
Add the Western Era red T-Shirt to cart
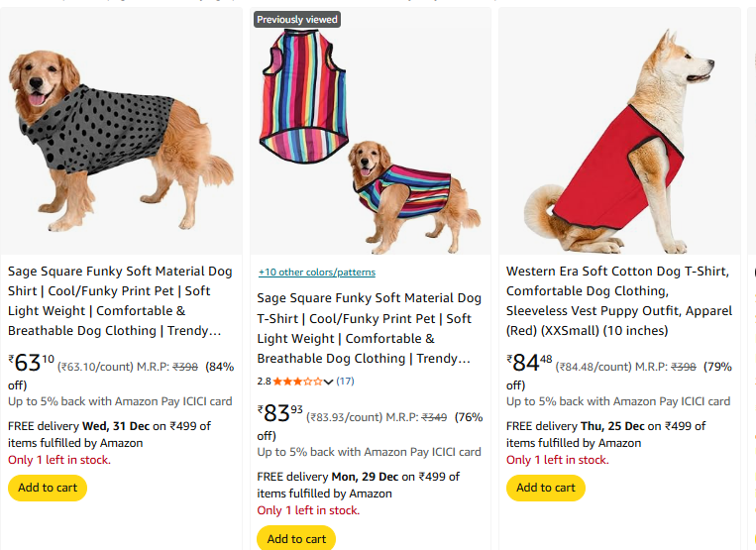point(545,488)
